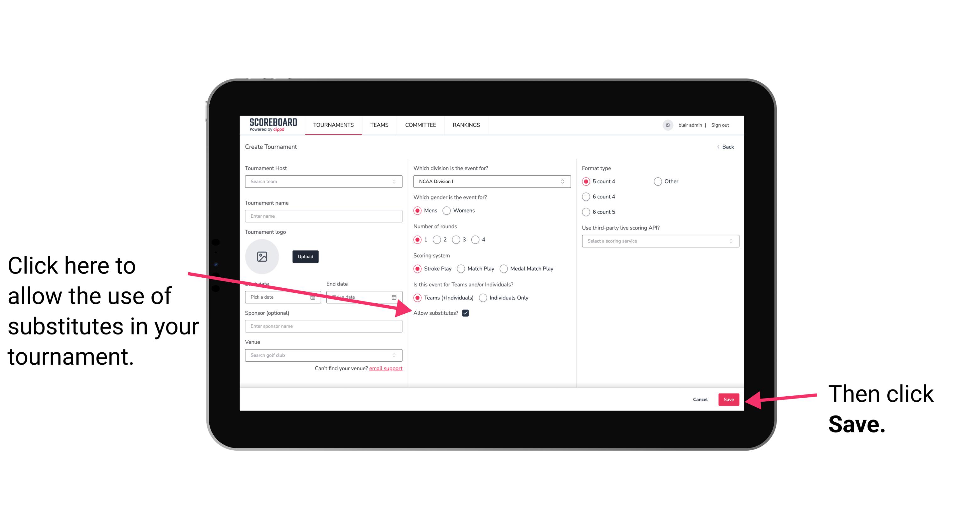Click the blair admin profile icon
Viewport: 980px width, 527px height.
(668, 124)
